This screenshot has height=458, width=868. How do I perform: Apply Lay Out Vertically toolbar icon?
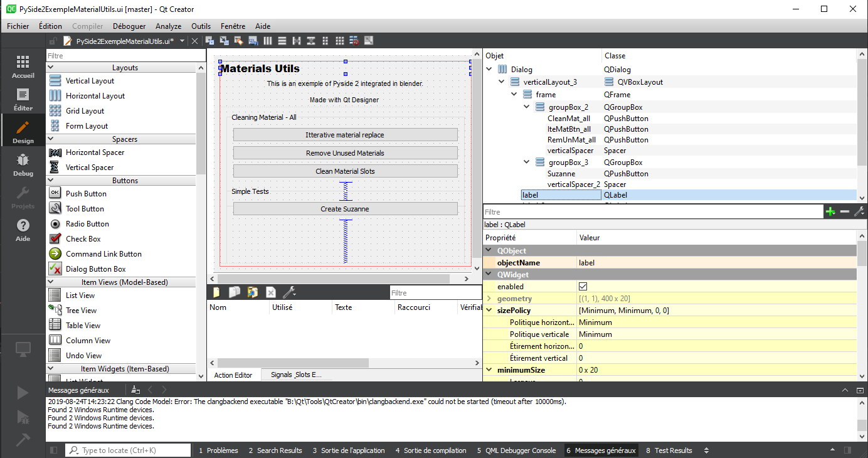(x=282, y=41)
